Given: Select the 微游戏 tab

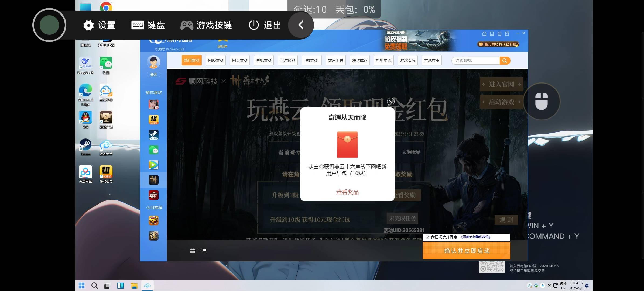Looking at the screenshot, I should pos(312,60).
